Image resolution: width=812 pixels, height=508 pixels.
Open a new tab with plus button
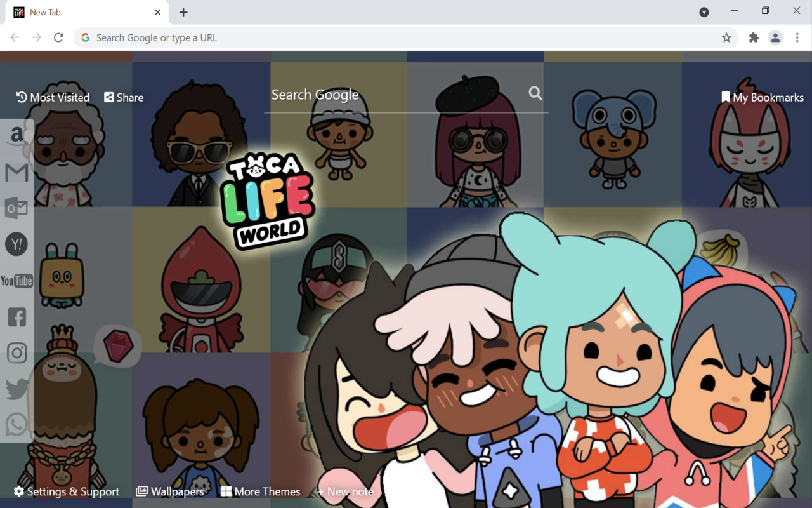point(183,12)
